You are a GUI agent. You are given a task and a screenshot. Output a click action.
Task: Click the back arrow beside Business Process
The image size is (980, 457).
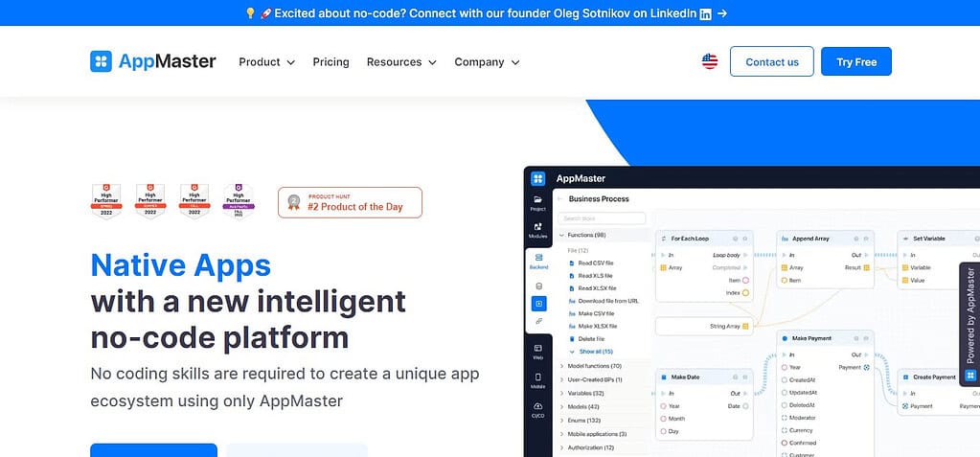tap(560, 199)
